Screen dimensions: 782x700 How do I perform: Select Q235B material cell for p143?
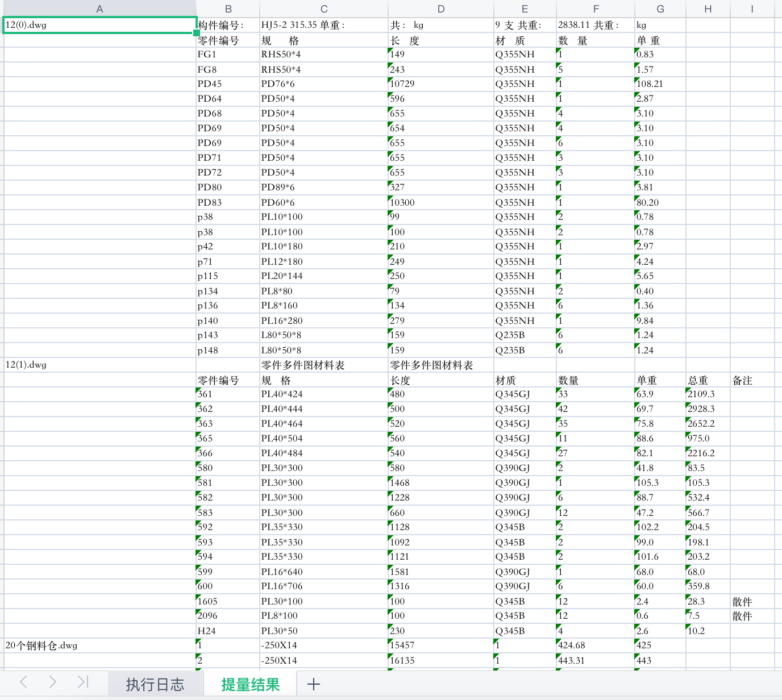click(x=525, y=335)
